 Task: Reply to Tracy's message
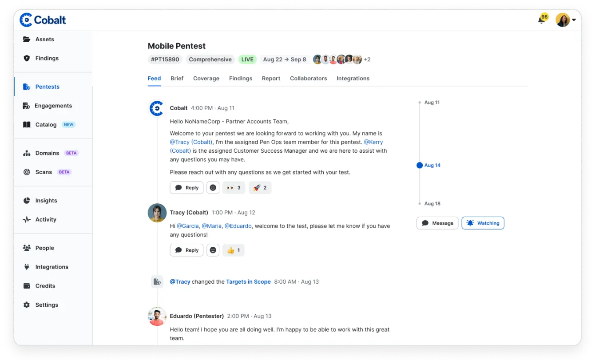tap(186, 250)
